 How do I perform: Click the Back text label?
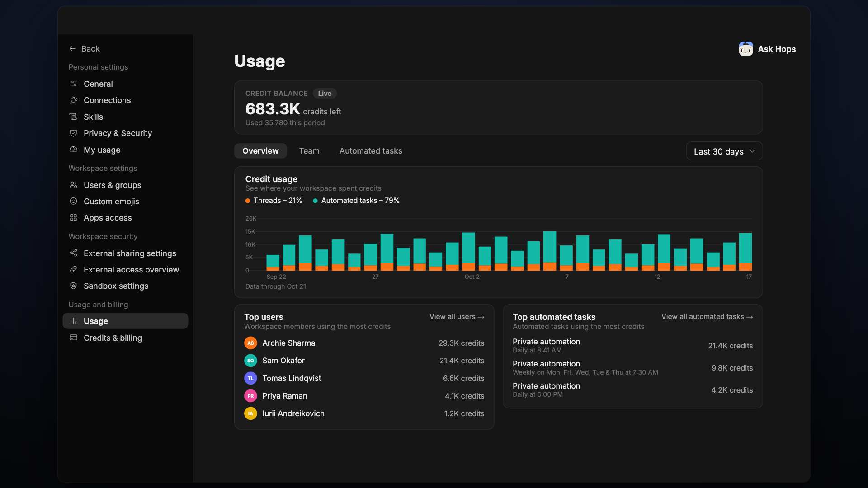(90, 48)
